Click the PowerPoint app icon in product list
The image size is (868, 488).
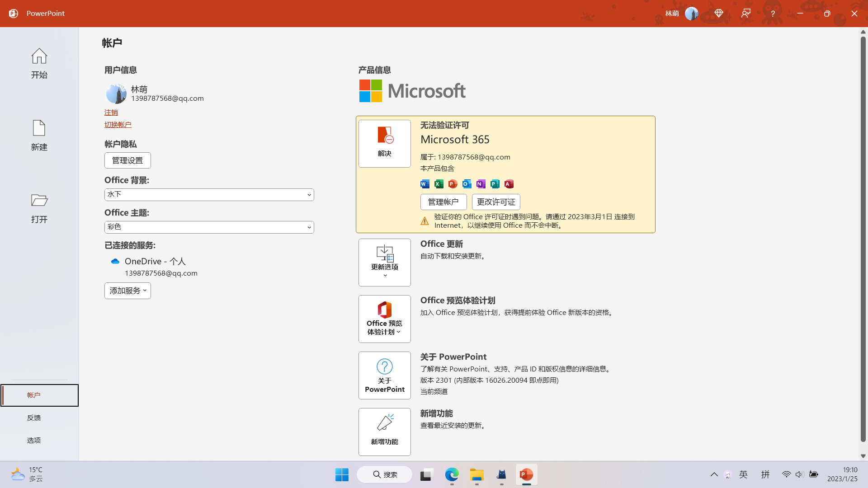click(x=453, y=184)
